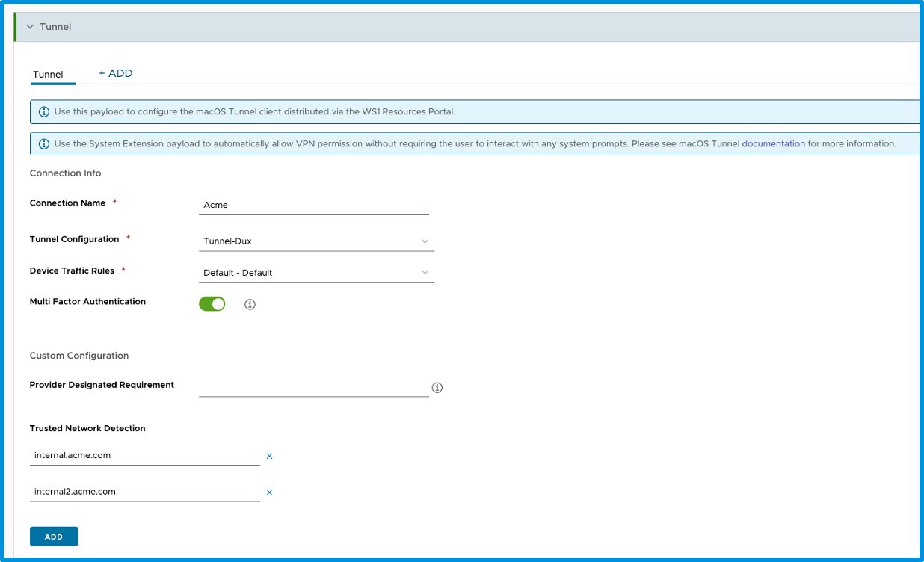Remove the internal2.acme.com entry
The height and width of the screenshot is (562, 924).
(269, 492)
